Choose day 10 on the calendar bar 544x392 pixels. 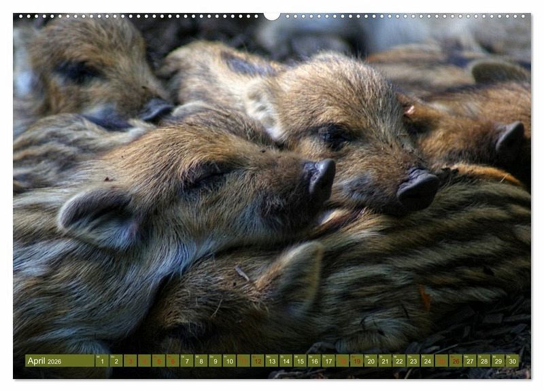pos(229,361)
